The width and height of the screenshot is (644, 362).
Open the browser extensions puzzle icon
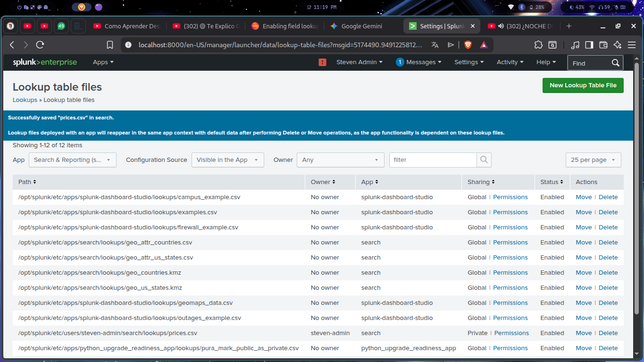(538, 45)
